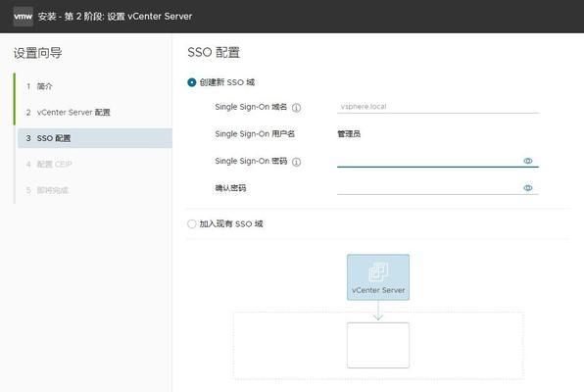Reveal the Single Sign-On password with eye icon
Viewport: 584px width, 392px height.
click(528, 161)
